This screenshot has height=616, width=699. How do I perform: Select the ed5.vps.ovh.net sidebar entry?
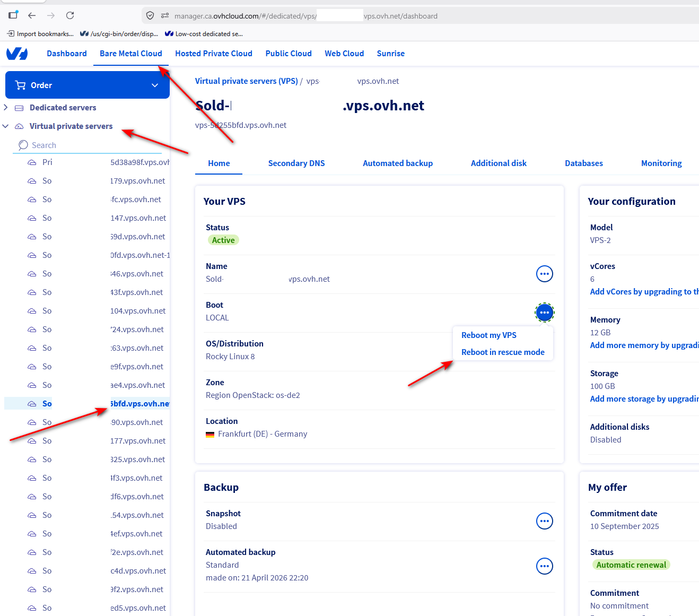pos(87,608)
